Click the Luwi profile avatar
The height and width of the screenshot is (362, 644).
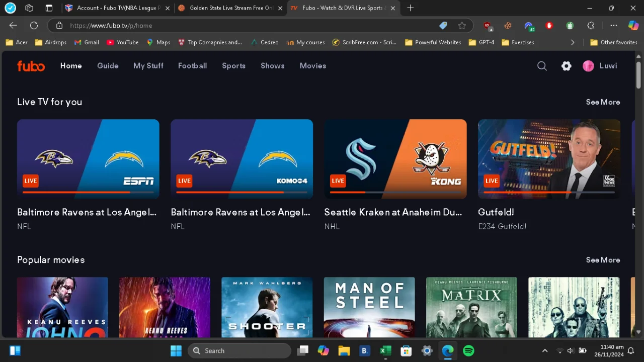tap(588, 66)
